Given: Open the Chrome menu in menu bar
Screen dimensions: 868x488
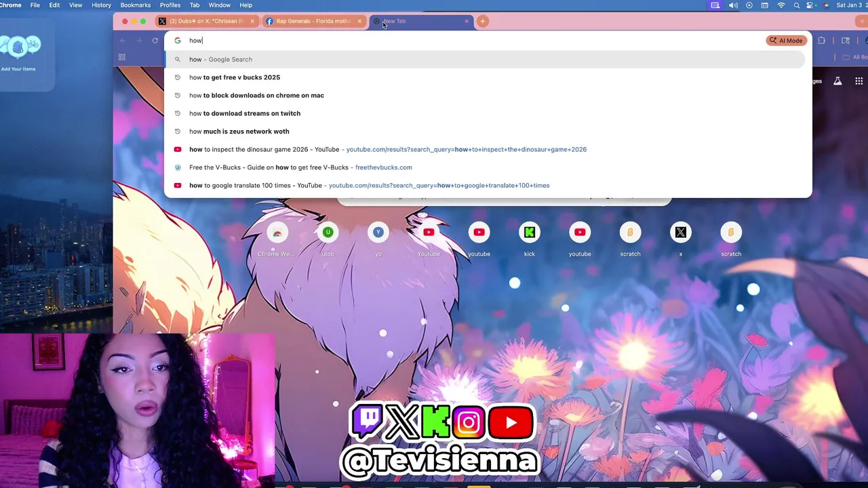Looking at the screenshot, I should pos(11,5).
